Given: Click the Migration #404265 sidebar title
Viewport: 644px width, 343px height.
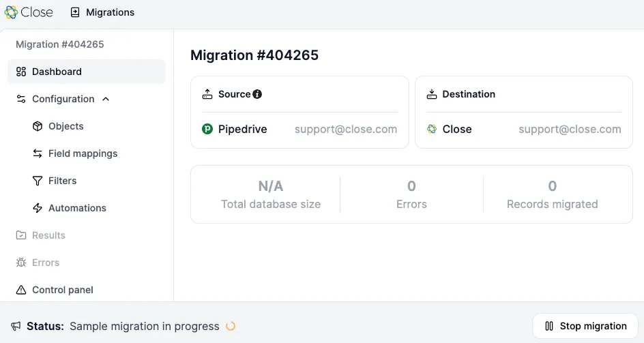Looking at the screenshot, I should tap(59, 44).
